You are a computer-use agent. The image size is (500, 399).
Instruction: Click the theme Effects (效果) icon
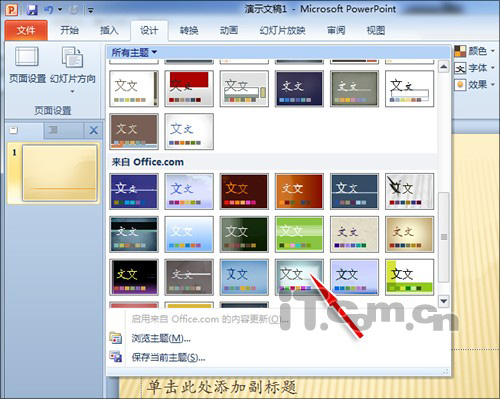[x=460, y=85]
